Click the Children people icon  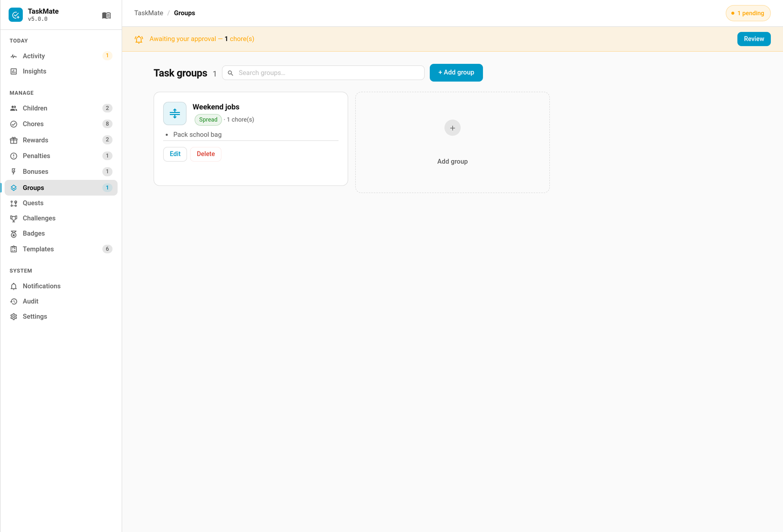tap(14, 108)
